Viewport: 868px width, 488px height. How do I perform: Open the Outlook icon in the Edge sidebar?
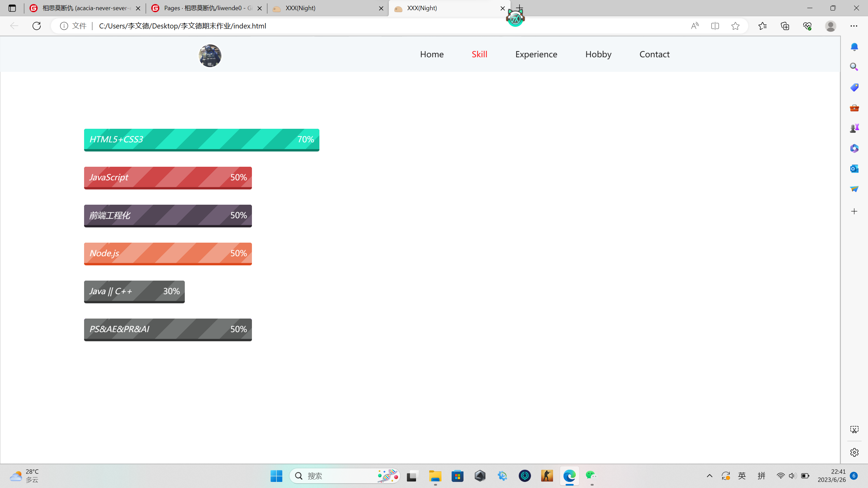tap(854, 168)
